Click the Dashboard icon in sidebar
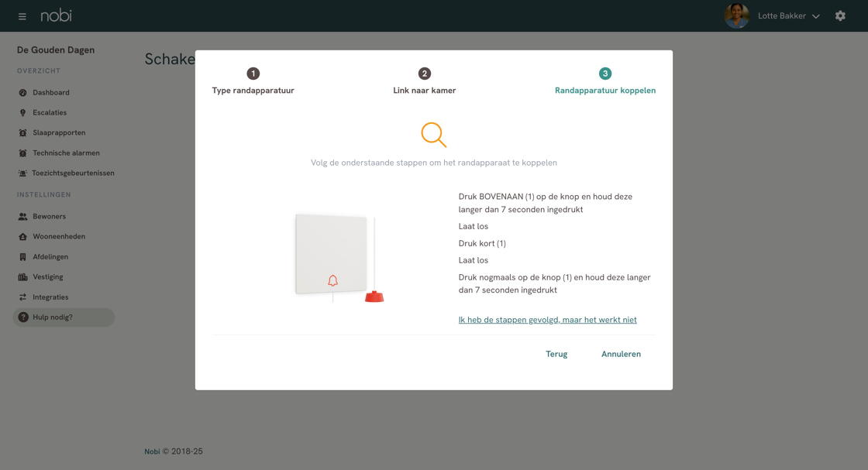The image size is (868, 470). pyautogui.click(x=22, y=93)
